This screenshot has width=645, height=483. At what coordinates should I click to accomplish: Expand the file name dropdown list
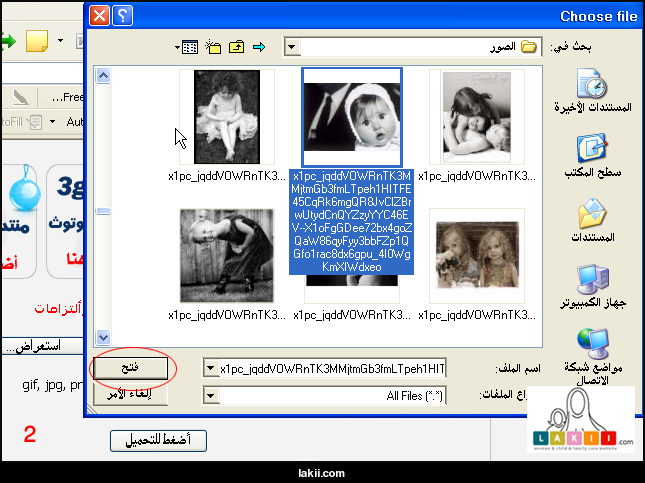210,368
